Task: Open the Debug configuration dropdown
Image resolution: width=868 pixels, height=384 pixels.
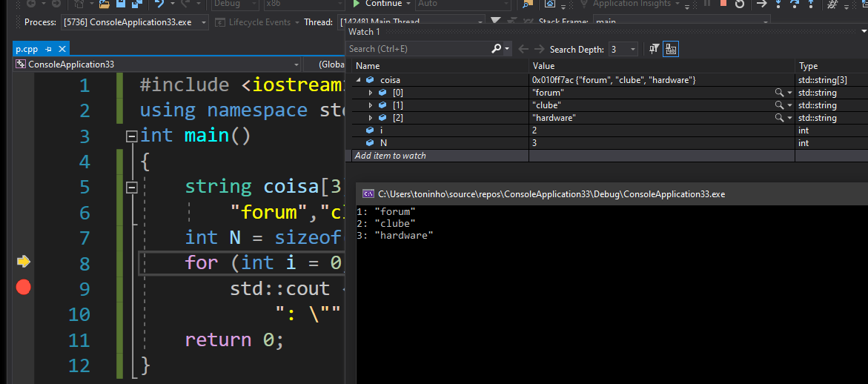Action: tap(254, 3)
